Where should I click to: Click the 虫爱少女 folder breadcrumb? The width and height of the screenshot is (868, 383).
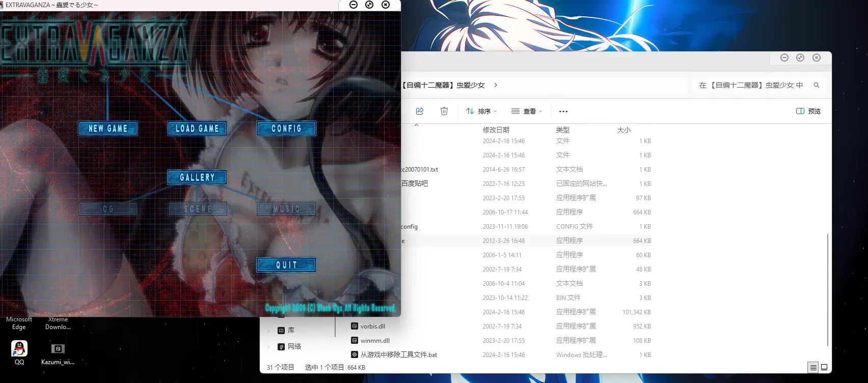coord(443,85)
